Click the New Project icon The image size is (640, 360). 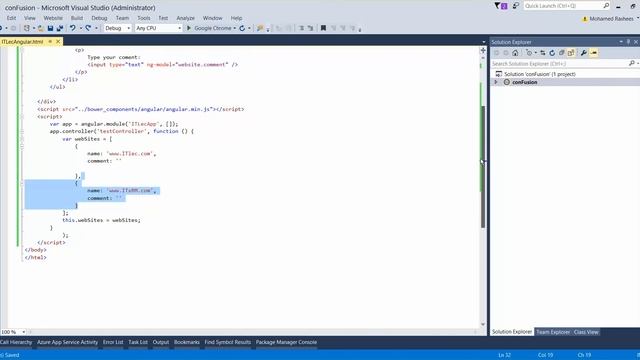pos(27,28)
